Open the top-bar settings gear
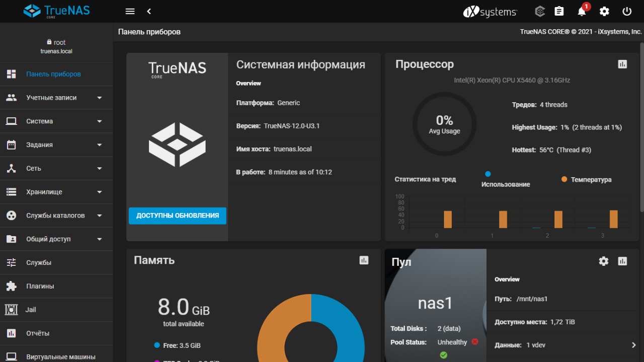 604,11
